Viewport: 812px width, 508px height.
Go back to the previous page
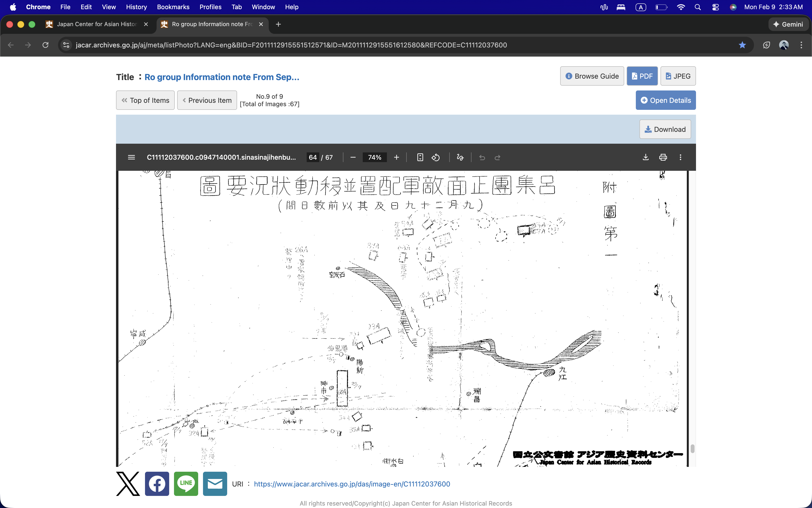tap(11, 45)
